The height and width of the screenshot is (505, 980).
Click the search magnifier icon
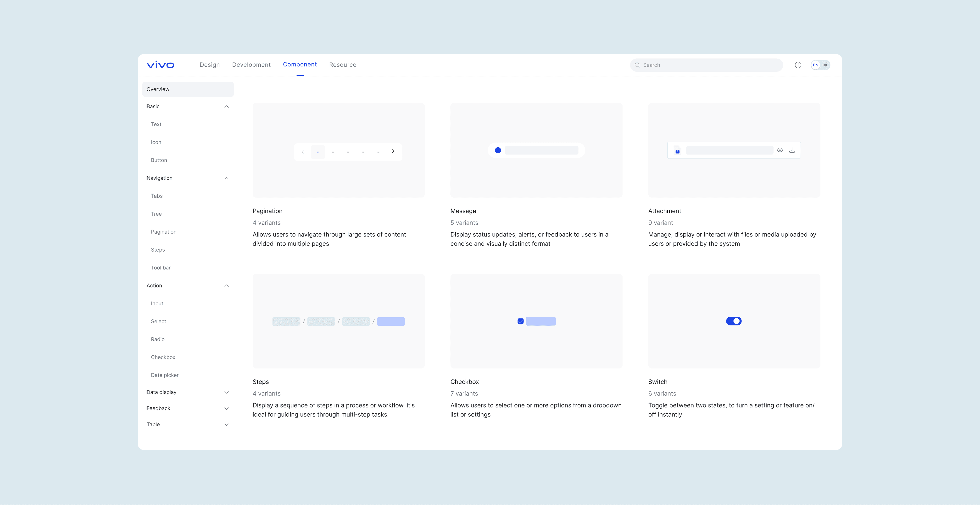[x=637, y=65]
